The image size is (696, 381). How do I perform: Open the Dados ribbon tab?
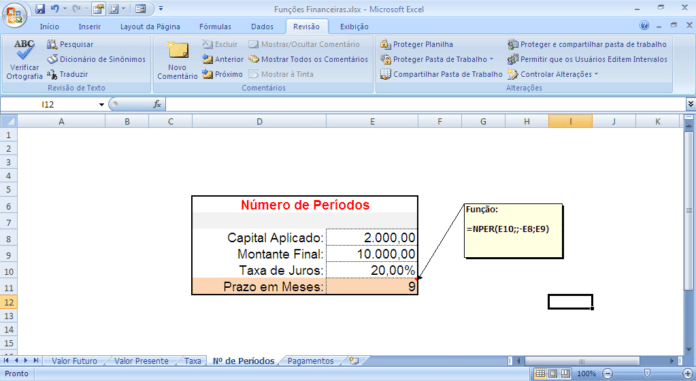pos(262,27)
